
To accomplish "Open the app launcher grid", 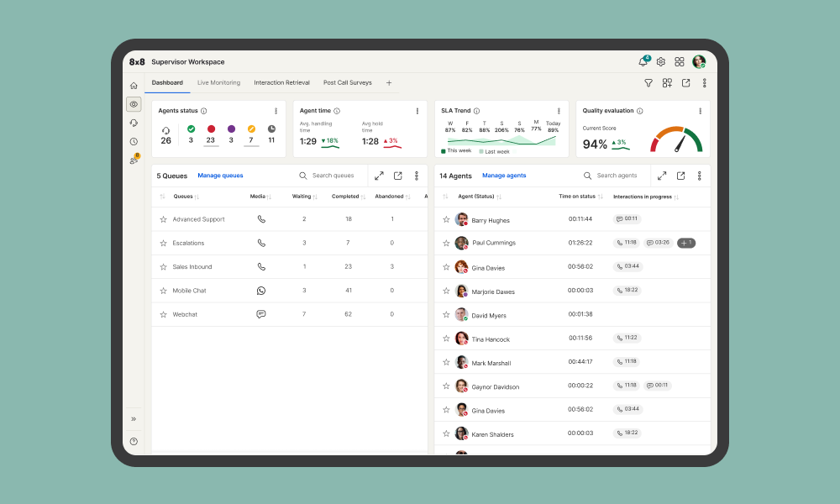I will coord(680,62).
